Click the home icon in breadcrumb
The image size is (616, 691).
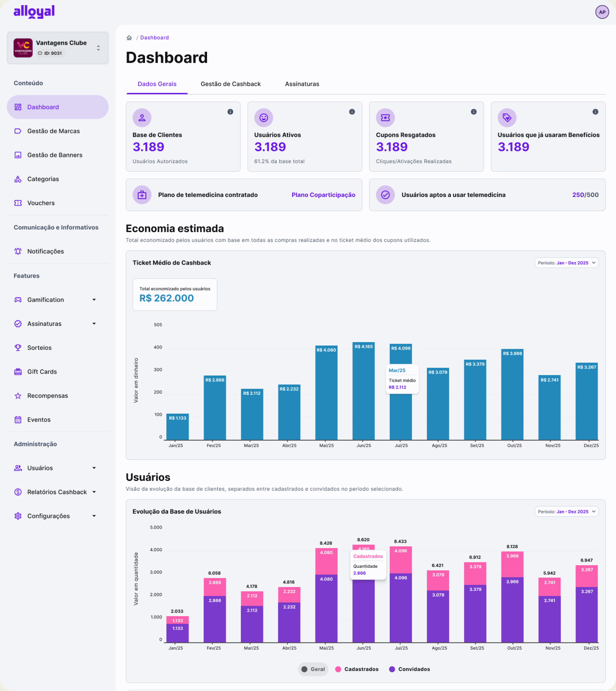click(x=129, y=38)
